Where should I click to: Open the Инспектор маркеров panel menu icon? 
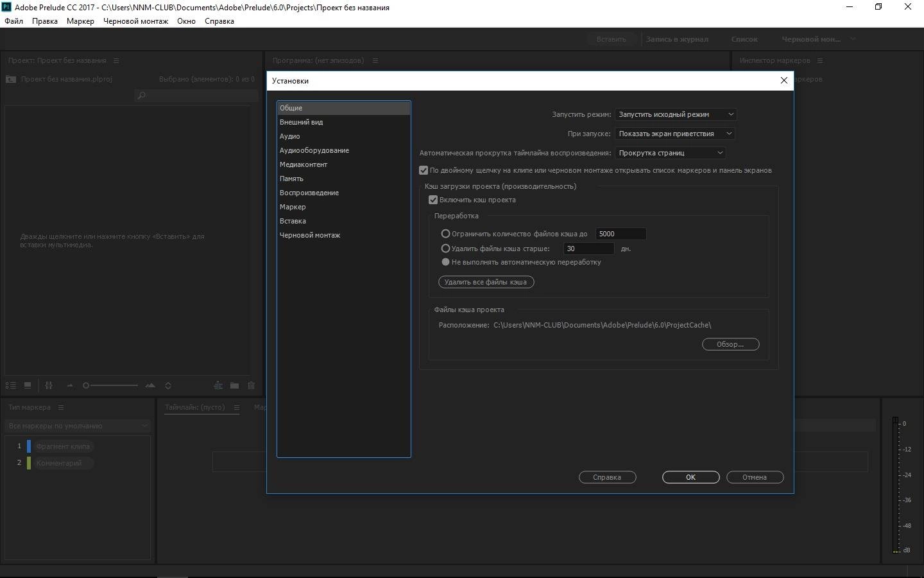(820, 60)
